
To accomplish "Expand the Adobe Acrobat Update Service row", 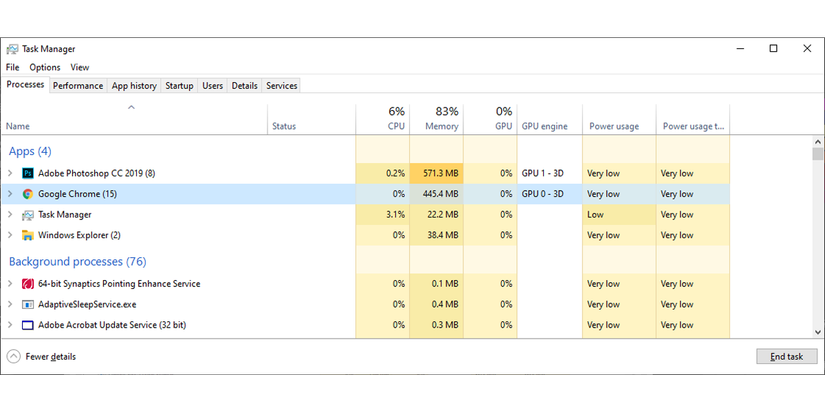I will pos(10,325).
